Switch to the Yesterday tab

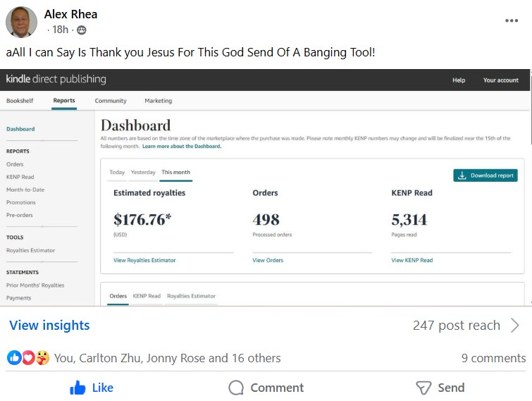pyautogui.click(x=143, y=172)
